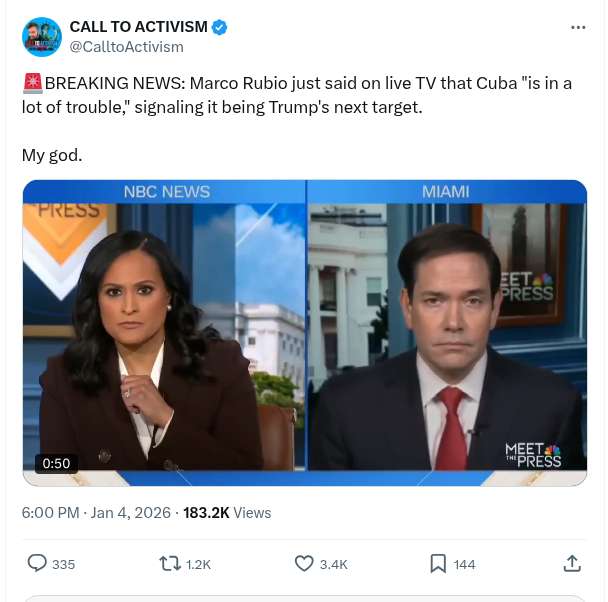Click the blue verified badge
The width and height of the screenshot is (608, 602).
pos(220,27)
